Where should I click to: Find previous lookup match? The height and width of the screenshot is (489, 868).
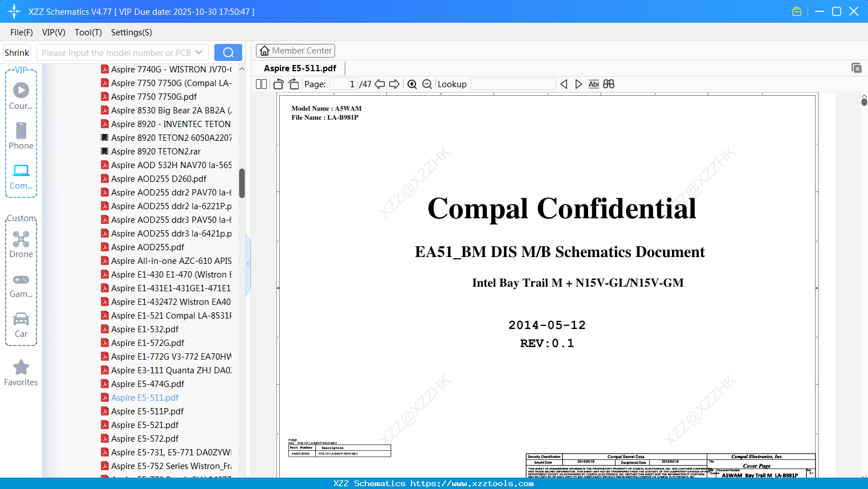pyautogui.click(x=564, y=84)
